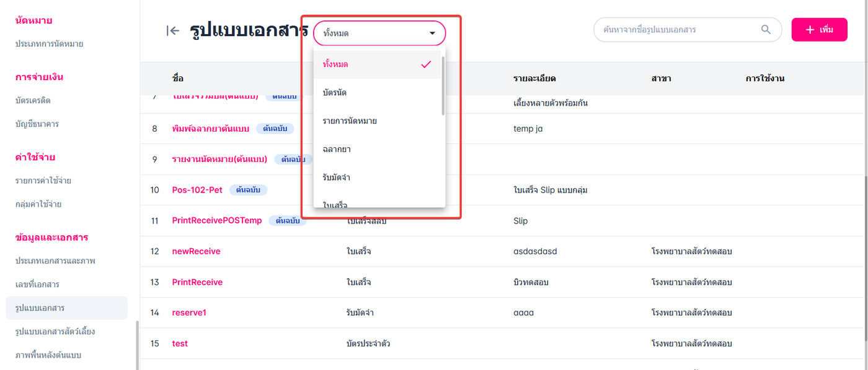Screen dimensions: 868x370
Task: Click the dropdown list scrollbar
Action: 443,86
